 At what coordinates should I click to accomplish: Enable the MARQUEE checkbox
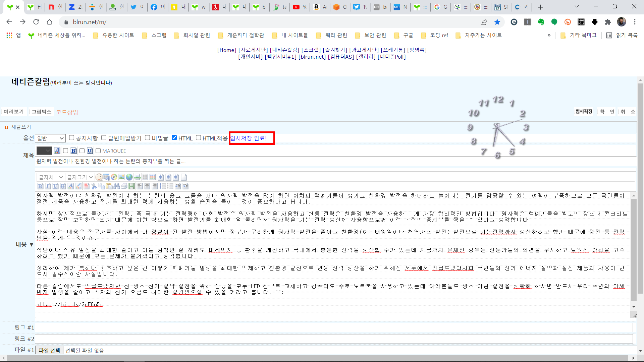(x=98, y=151)
